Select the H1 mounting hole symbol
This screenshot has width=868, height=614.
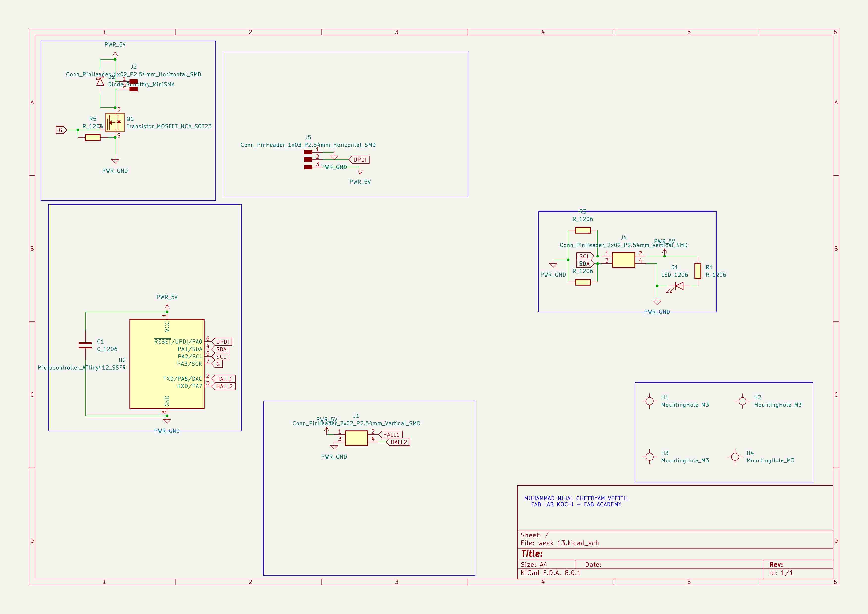(x=649, y=401)
